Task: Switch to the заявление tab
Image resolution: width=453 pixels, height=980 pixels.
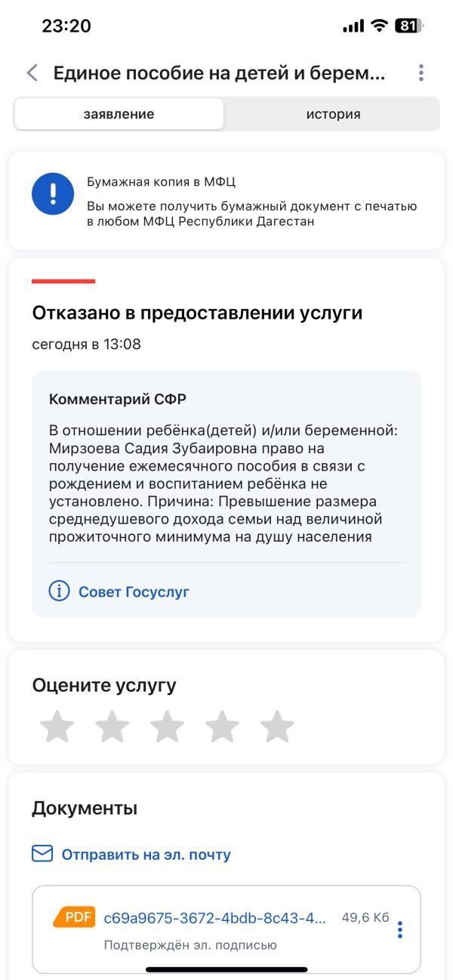Action: [x=119, y=114]
